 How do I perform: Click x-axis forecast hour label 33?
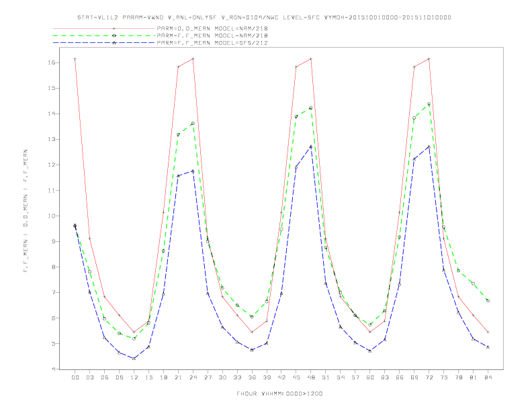(x=237, y=377)
